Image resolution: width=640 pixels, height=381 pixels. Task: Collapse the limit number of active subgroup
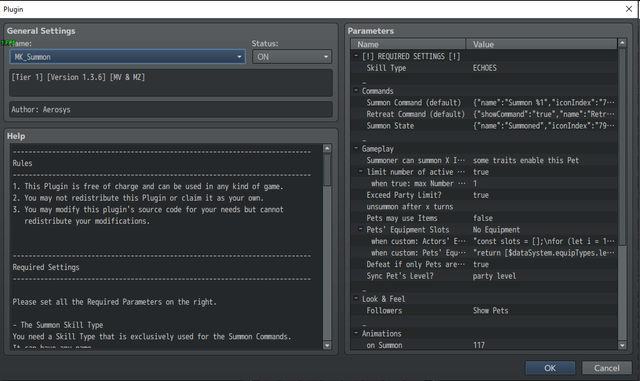(360, 172)
